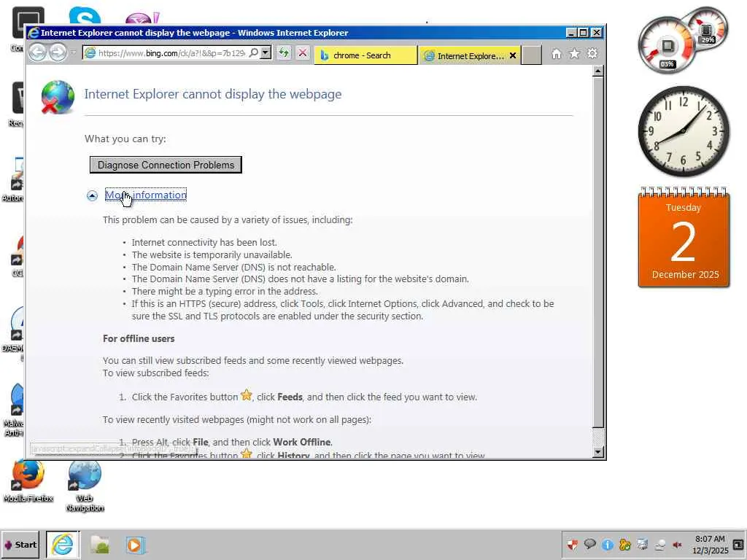Open the Start menu
Viewport: 747px width, 560px height.
click(x=20, y=545)
